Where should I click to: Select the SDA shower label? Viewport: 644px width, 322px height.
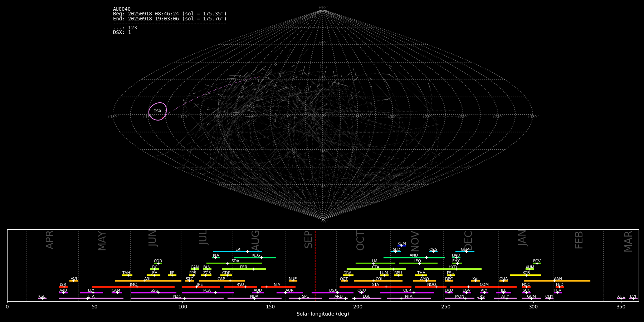pos(235,261)
